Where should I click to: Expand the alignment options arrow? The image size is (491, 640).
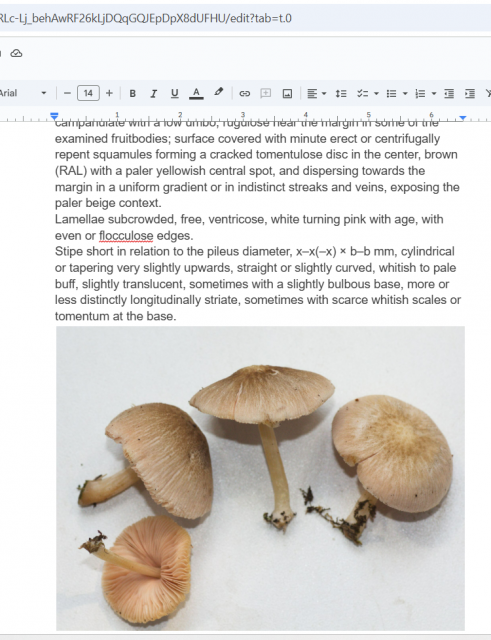pos(324,94)
